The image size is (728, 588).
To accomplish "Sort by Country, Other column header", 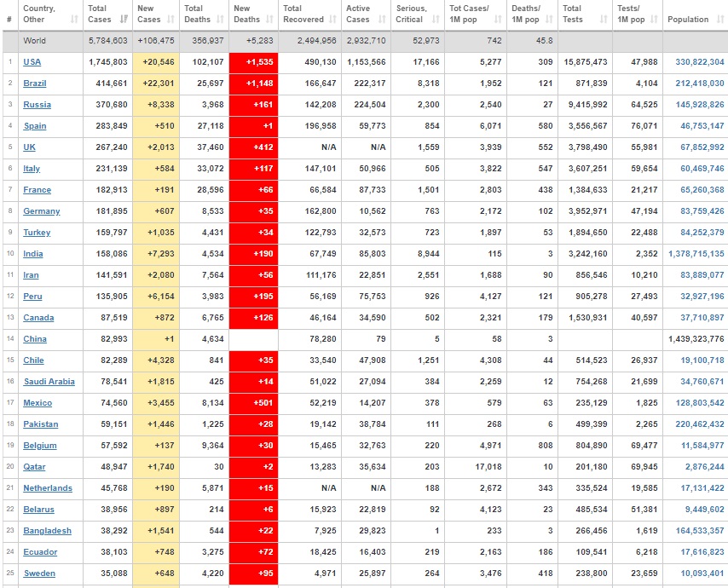I will (x=39, y=14).
